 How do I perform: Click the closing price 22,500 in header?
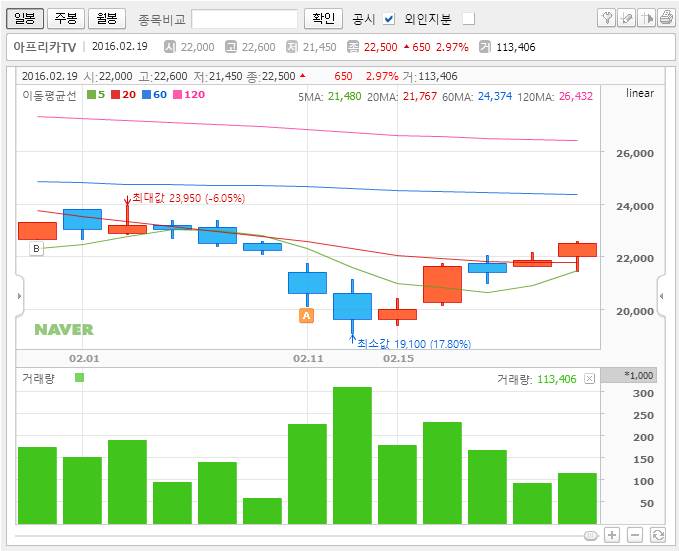(380, 47)
